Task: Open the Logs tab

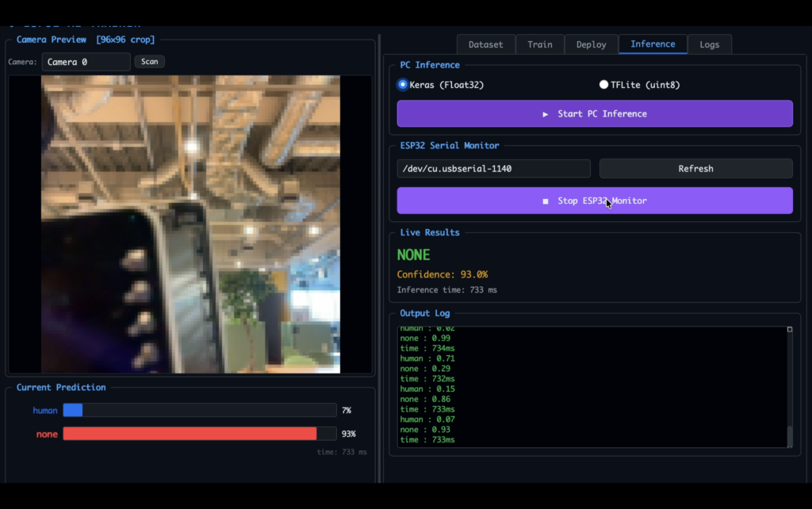Action: pos(709,44)
